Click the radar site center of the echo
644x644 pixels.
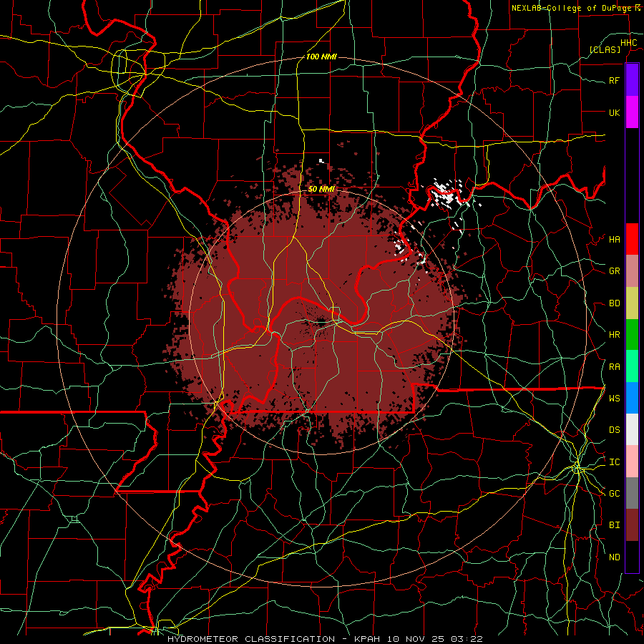click(x=321, y=323)
